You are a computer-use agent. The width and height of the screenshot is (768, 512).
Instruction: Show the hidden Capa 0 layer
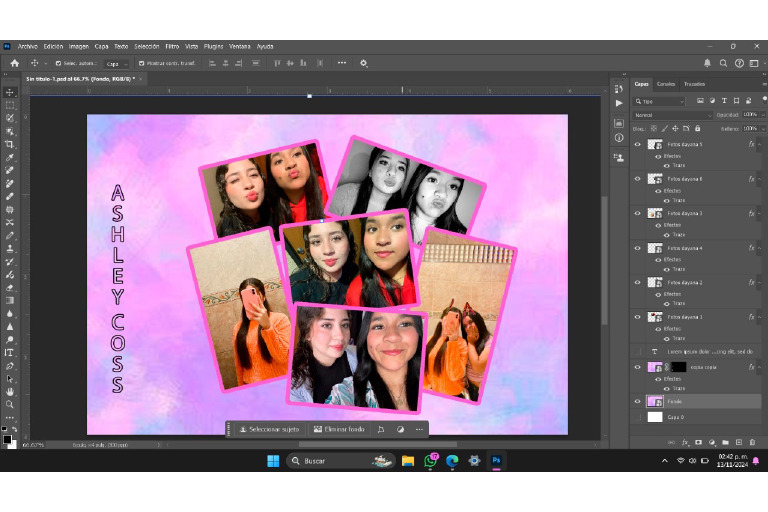coord(637,417)
